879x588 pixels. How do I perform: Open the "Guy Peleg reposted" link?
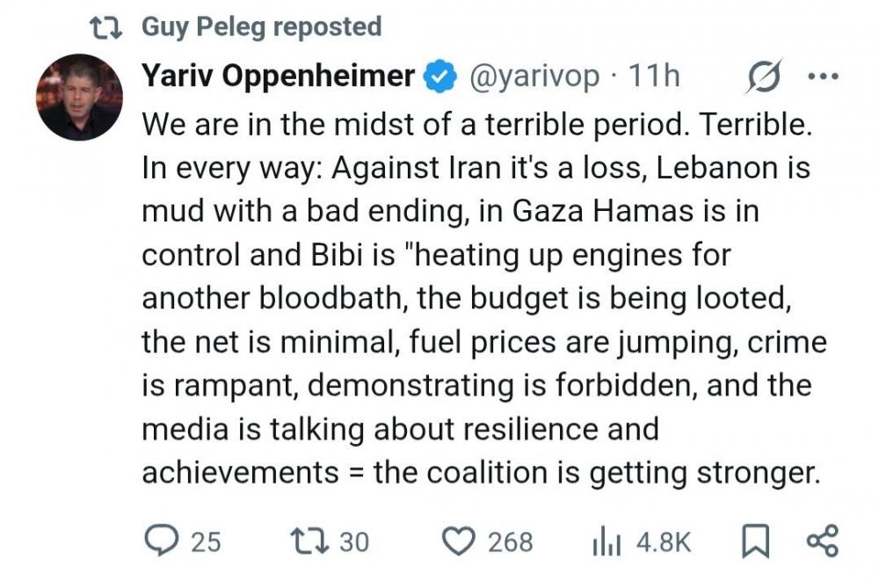click(x=262, y=27)
